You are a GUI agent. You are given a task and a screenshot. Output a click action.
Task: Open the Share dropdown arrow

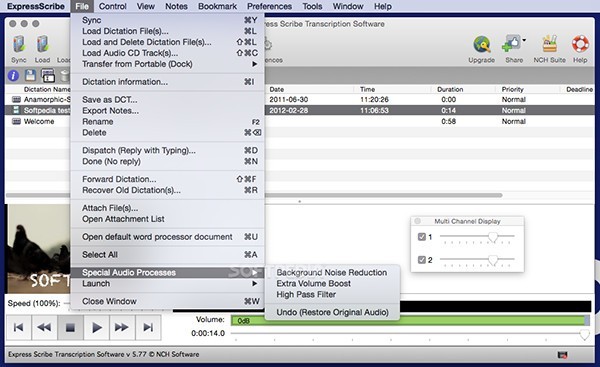(x=524, y=40)
